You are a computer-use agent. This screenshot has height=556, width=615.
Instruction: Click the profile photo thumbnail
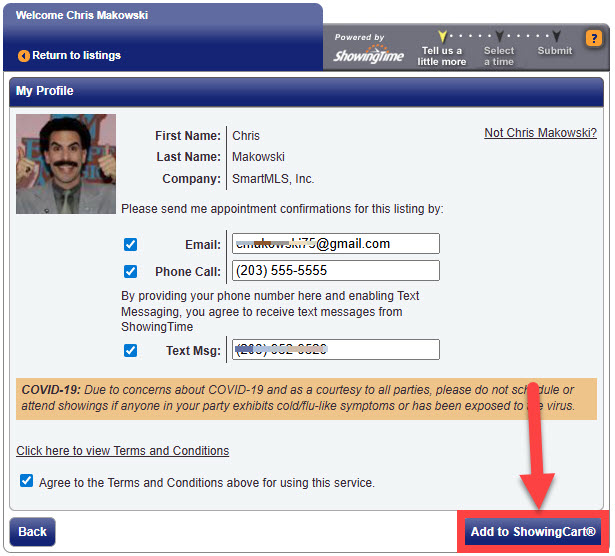click(66, 164)
